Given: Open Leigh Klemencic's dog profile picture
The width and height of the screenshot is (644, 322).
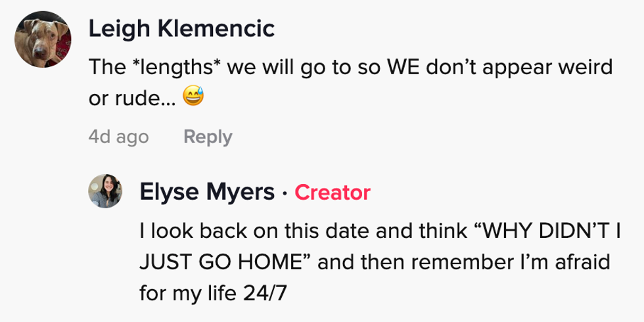Looking at the screenshot, I should (x=42, y=39).
